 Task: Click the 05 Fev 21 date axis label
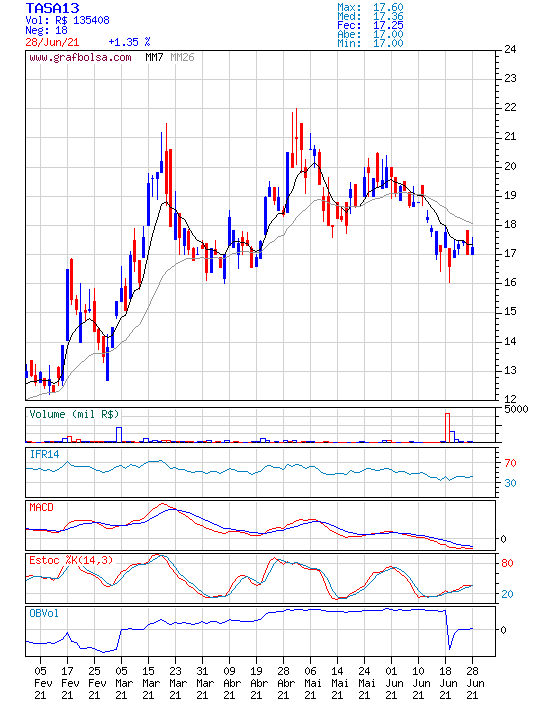click(x=40, y=683)
